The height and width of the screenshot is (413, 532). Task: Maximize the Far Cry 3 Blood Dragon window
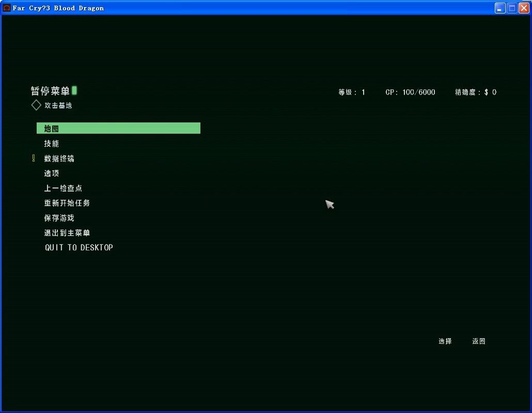tap(512, 8)
